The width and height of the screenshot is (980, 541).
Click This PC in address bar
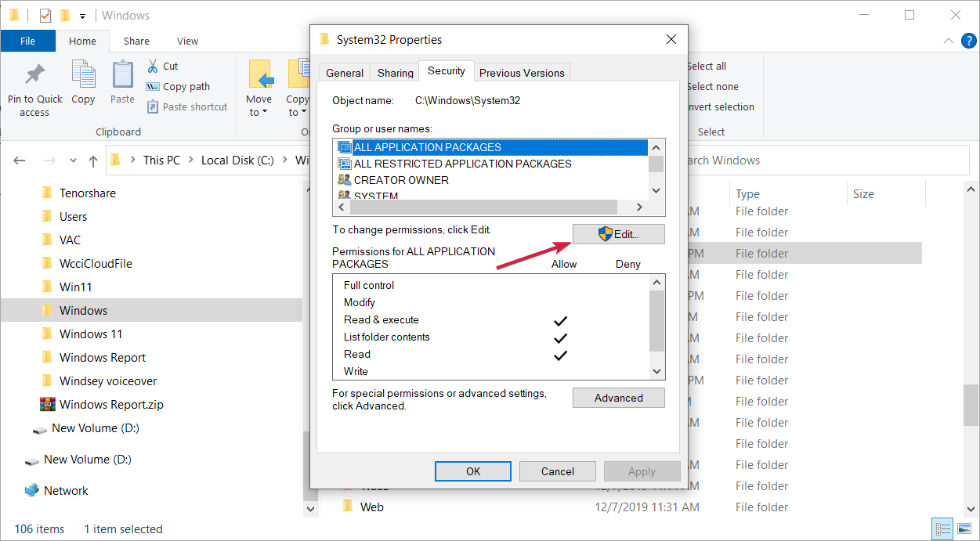[161, 160]
